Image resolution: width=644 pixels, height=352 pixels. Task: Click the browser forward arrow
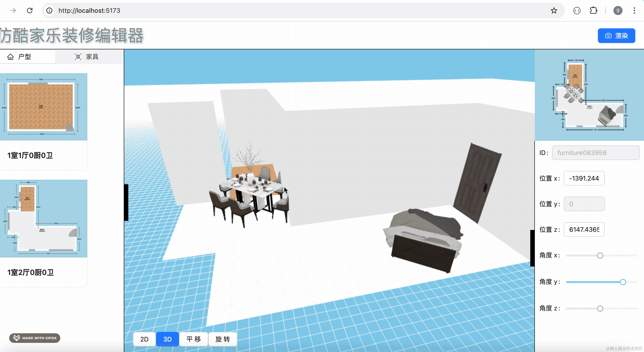13,11
